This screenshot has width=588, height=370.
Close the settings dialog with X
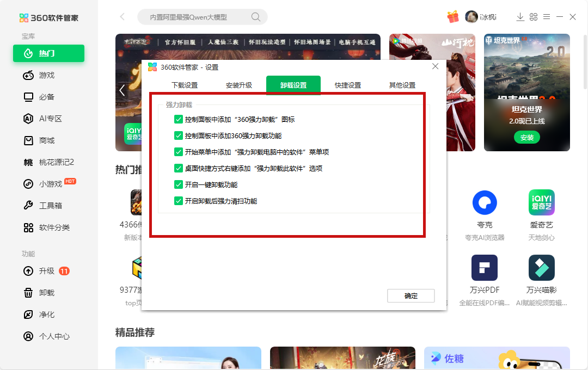[435, 66]
